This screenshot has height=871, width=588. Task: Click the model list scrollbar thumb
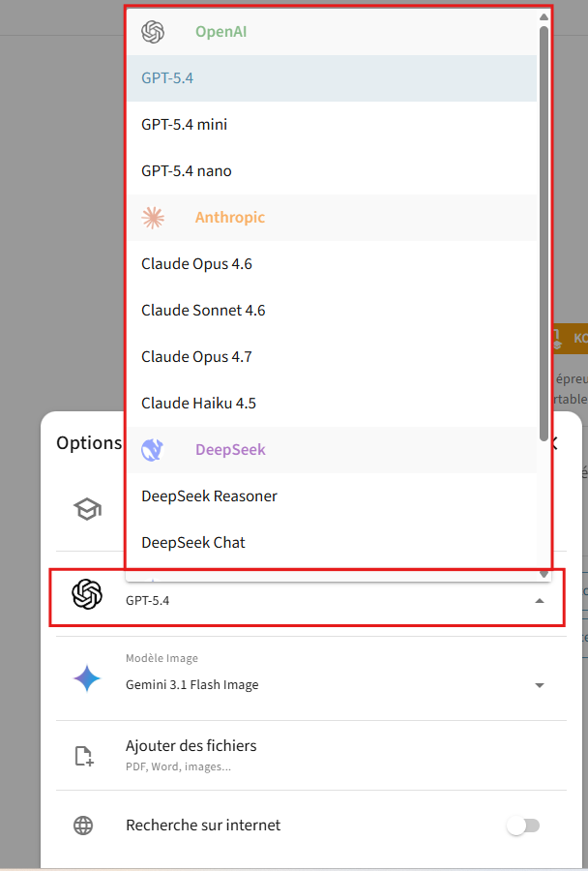544,233
